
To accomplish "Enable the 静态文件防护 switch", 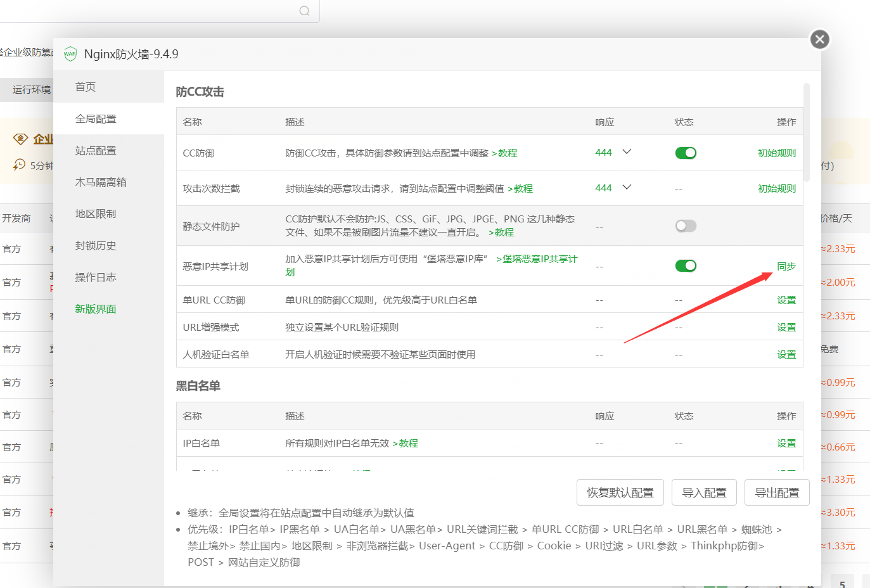I will [686, 226].
